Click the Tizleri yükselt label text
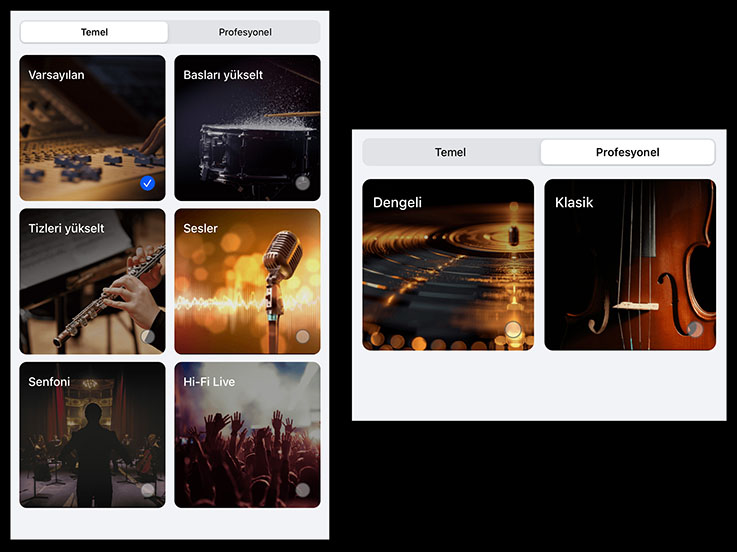The image size is (737, 552). point(66,229)
